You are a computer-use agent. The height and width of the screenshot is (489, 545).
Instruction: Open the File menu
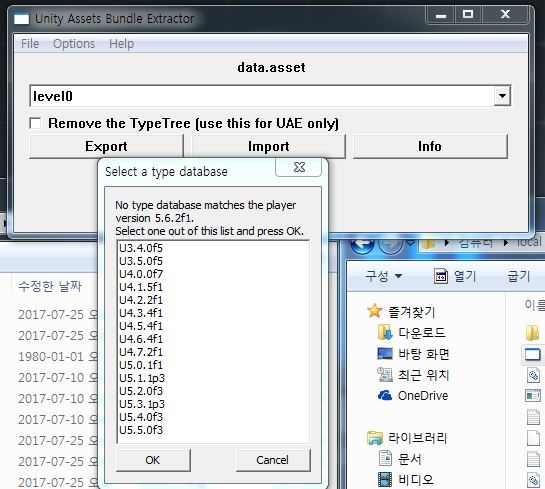(30, 44)
